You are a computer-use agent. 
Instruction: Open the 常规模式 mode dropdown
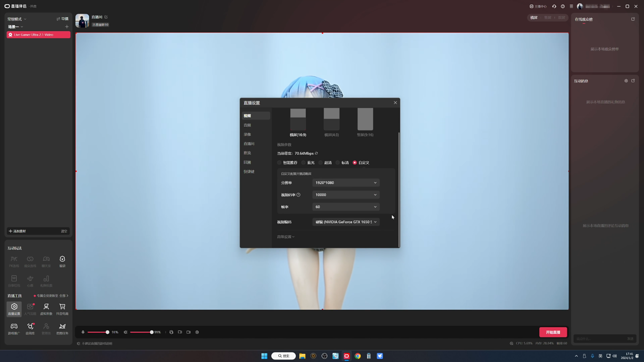pyautogui.click(x=17, y=19)
